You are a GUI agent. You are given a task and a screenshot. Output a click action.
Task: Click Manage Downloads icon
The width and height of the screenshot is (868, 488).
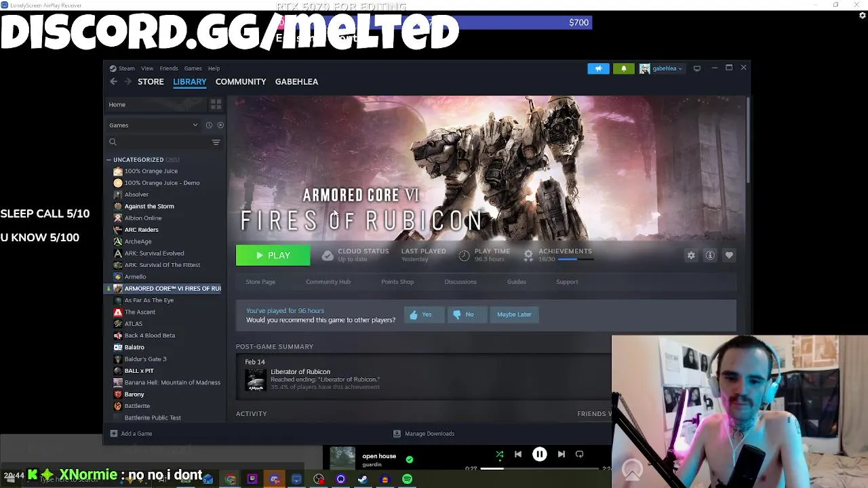coord(397,434)
